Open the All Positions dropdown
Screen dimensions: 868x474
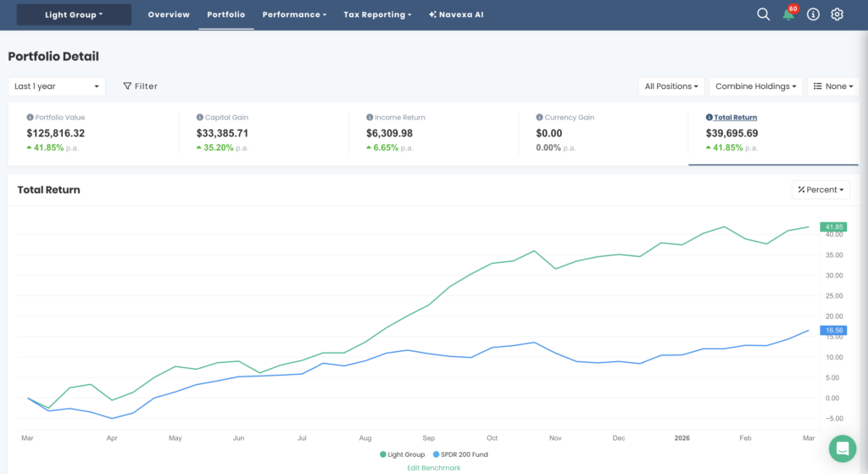(671, 86)
